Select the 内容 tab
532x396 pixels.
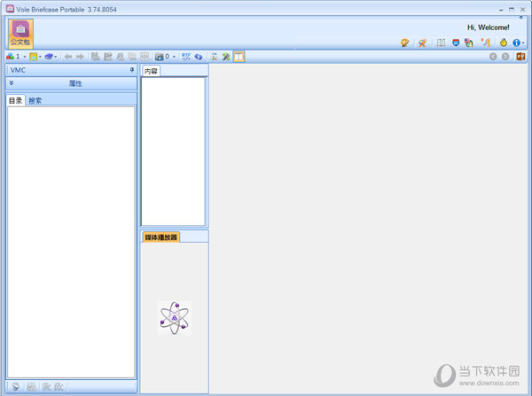(151, 70)
